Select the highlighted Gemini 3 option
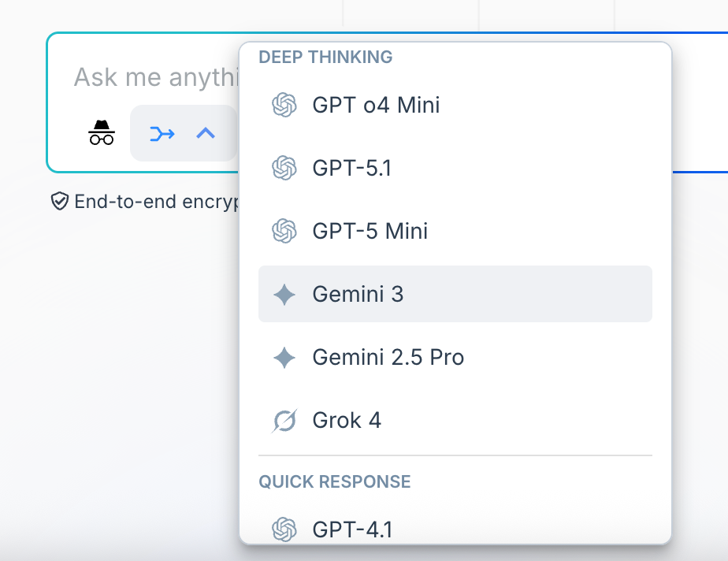Viewport: 728px width, 561px height. tap(455, 294)
